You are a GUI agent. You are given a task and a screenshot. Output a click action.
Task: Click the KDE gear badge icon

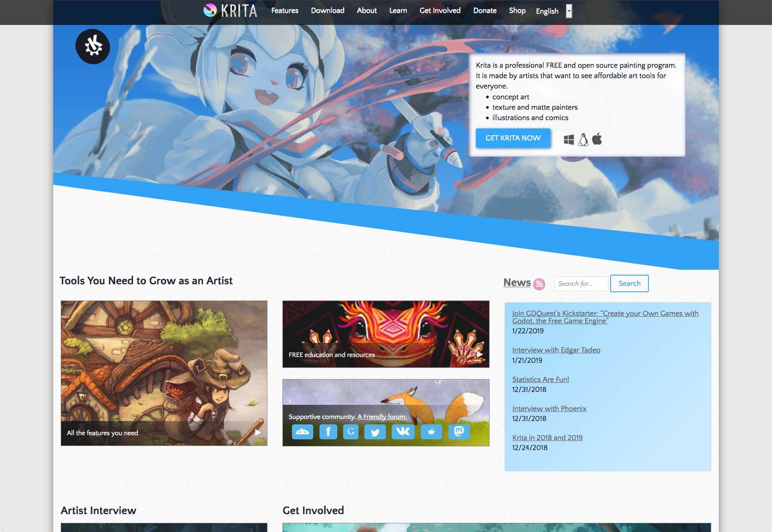93,47
